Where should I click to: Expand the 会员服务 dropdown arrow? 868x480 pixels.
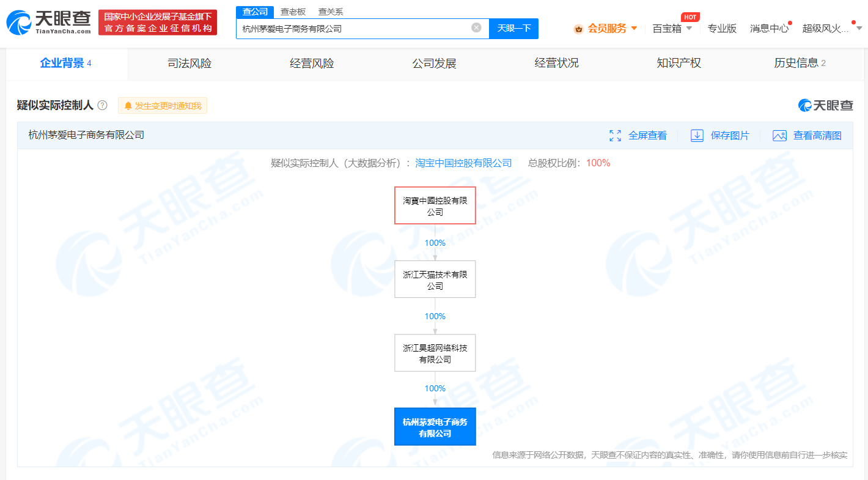pyautogui.click(x=634, y=28)
